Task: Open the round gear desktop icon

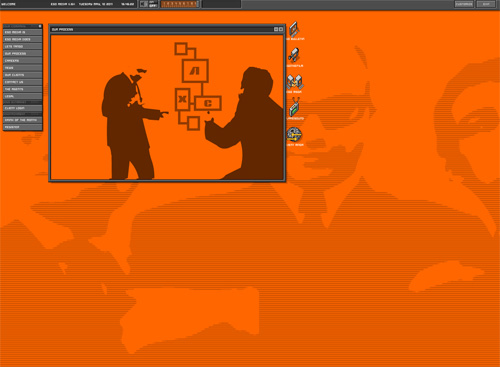Action: click(294, 135)
